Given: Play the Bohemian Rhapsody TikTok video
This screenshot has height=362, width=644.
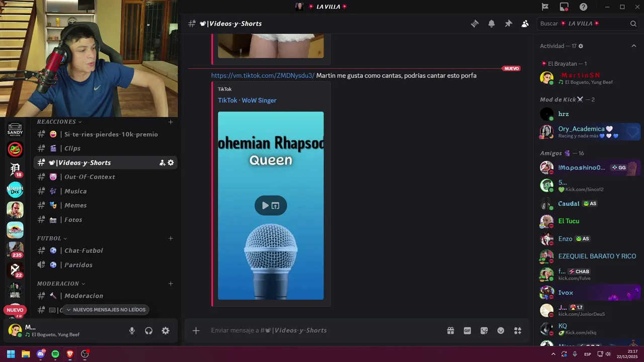Looking at the screenshot, I should coord(265,205).
